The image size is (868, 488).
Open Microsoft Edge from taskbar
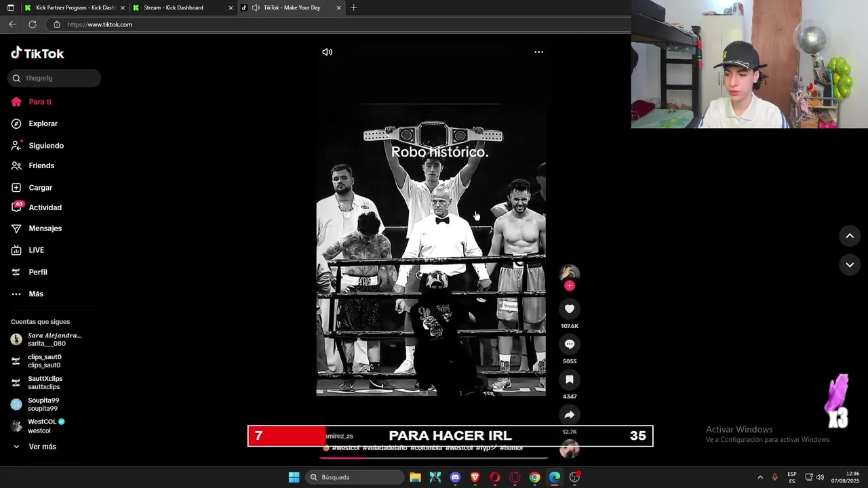point(555,477)
